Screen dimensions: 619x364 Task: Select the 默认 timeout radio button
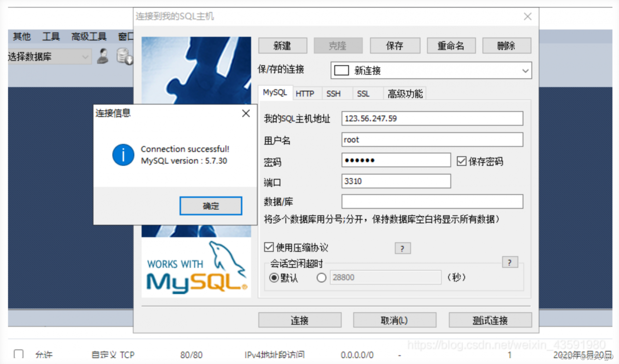[274, 278]
